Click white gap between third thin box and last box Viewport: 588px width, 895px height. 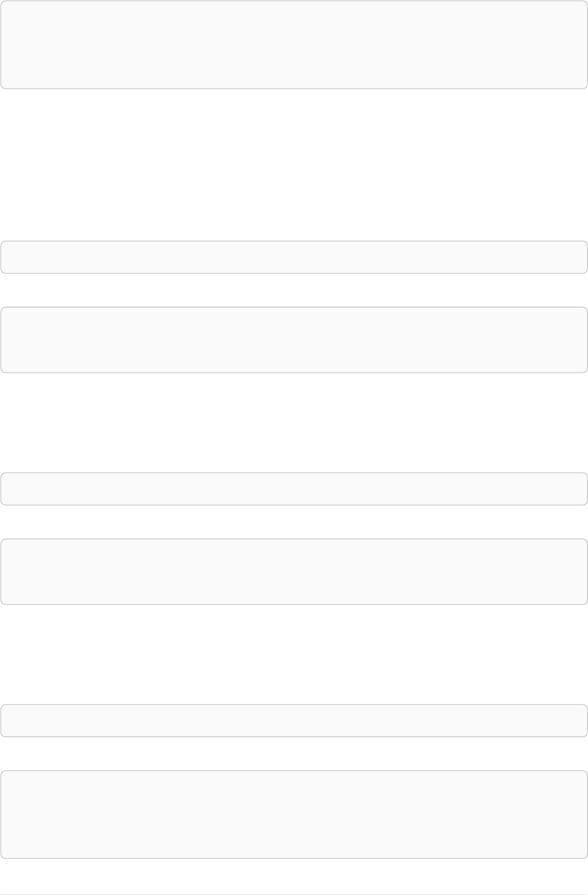(x=294, y=754)
